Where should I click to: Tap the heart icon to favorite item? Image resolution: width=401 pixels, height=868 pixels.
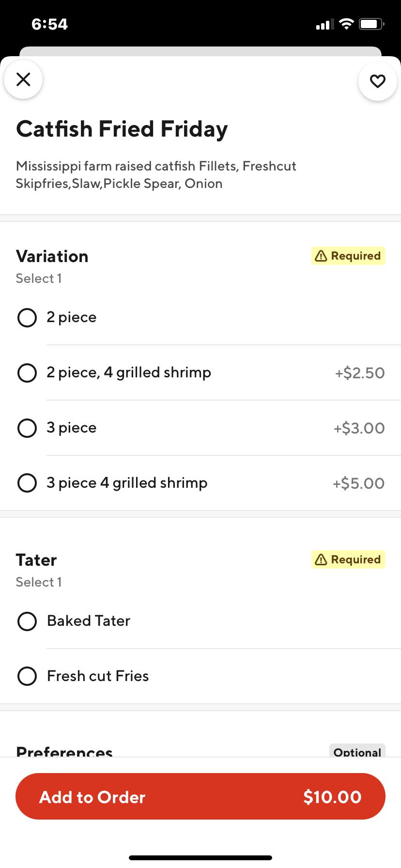pos(377,81)
